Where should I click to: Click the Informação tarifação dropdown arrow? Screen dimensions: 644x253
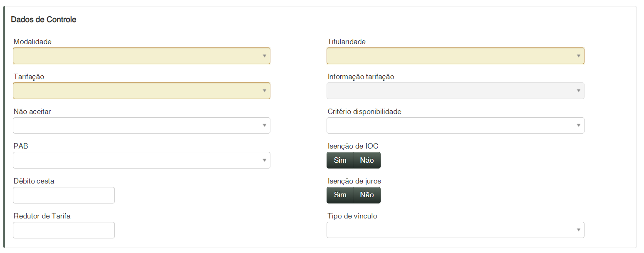click(x=578, y=91)
